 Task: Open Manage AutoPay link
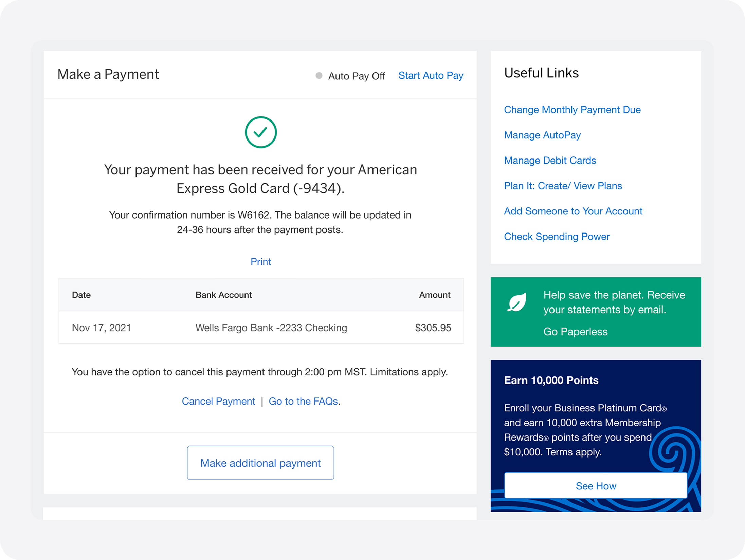[542, 135]
